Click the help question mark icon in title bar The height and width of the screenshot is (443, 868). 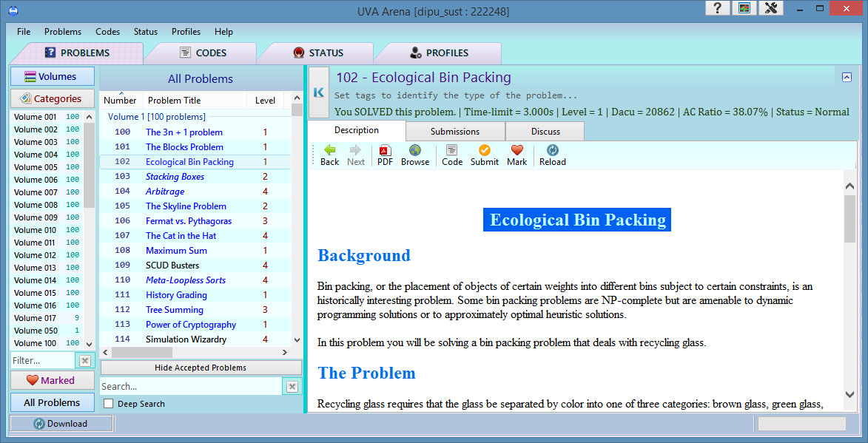718,7
